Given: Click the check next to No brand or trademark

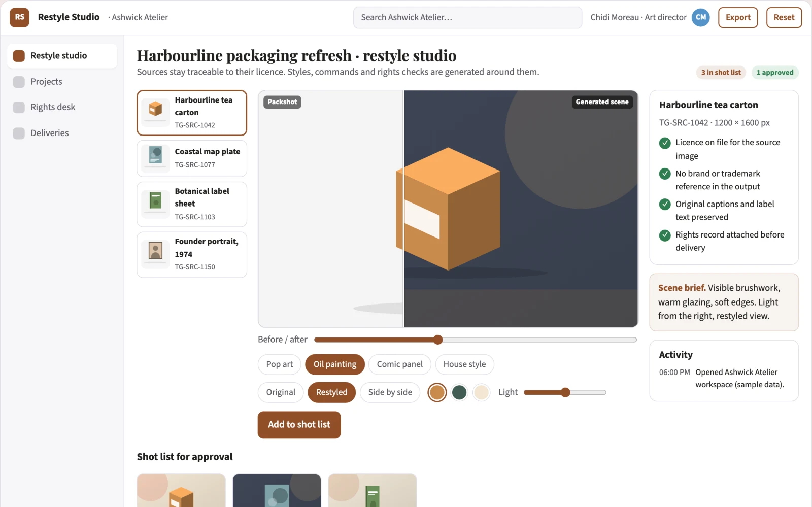Looking at the screenshot, I should coord(665,174).
